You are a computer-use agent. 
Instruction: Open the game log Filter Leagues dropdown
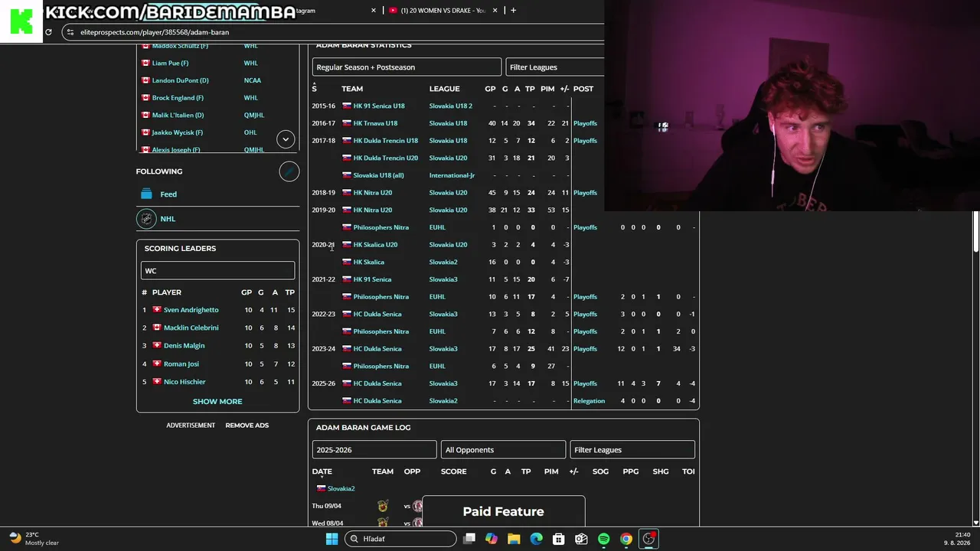tap(632, 450)
